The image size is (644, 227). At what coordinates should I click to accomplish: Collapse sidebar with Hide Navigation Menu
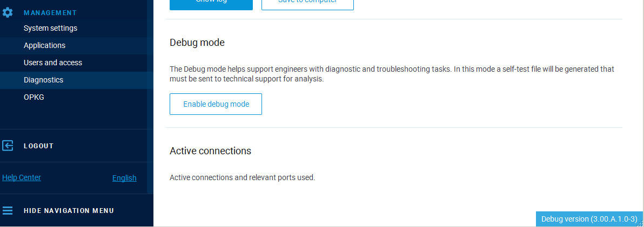69,211
